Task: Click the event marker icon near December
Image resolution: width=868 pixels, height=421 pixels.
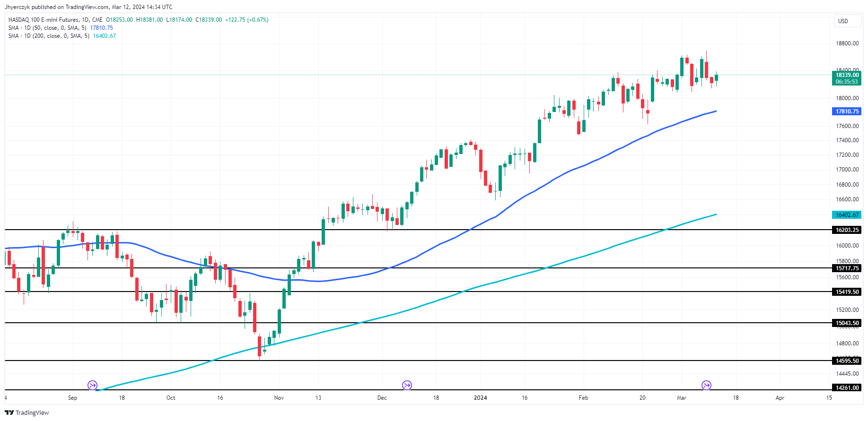Action: [x=407, y=385]
